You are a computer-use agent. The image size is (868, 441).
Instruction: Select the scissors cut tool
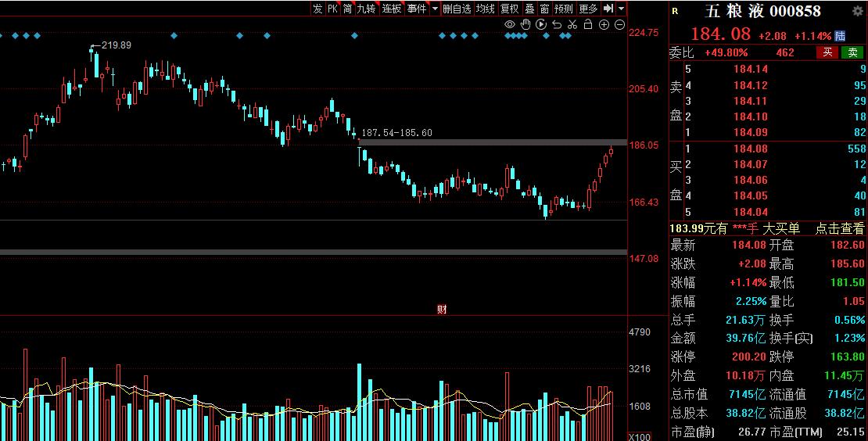pos(572,24)
